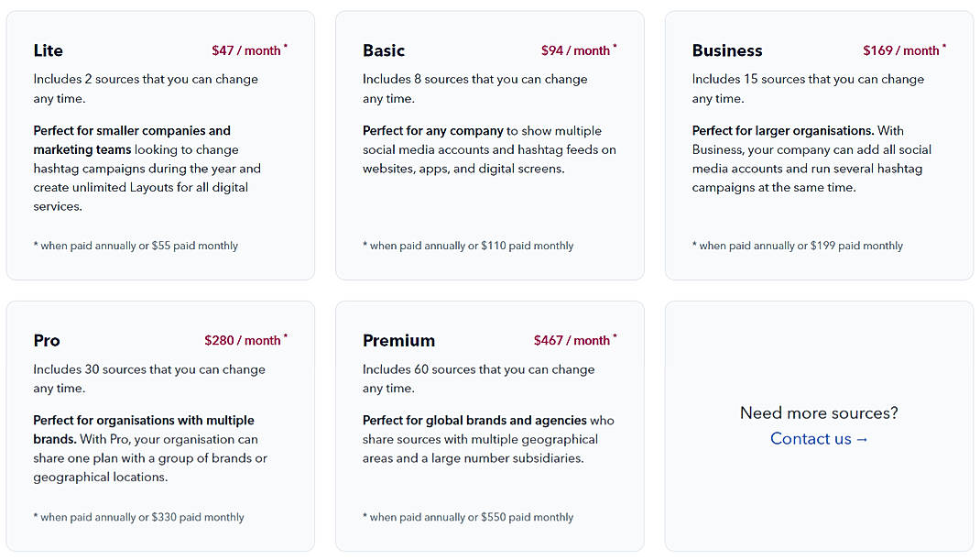Click the Lite annual pricing footnote
The image size is (980, 560).
coord(136,245)
